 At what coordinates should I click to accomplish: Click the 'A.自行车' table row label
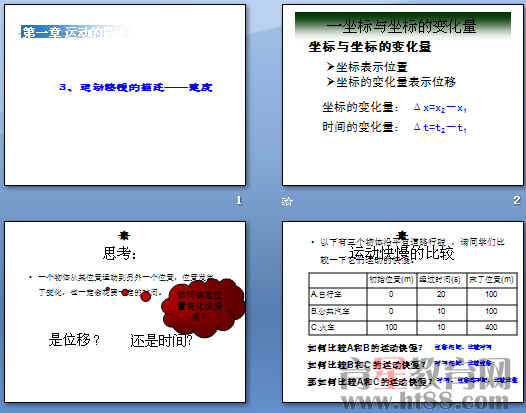coord(326,294)
